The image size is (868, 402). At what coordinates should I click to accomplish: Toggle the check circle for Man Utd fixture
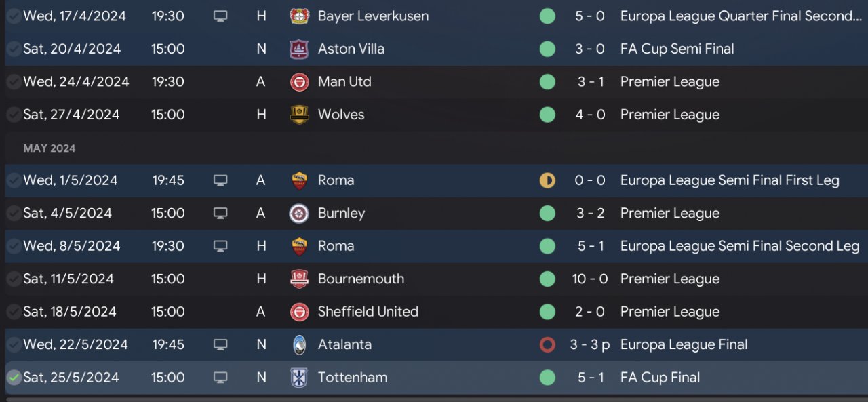tap(14, 82)
